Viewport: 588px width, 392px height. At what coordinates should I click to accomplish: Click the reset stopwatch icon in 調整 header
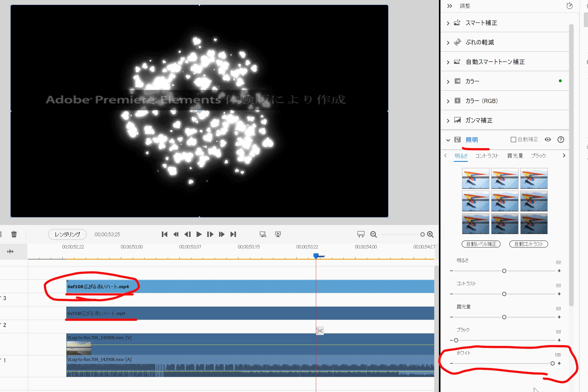pos(569,6)
